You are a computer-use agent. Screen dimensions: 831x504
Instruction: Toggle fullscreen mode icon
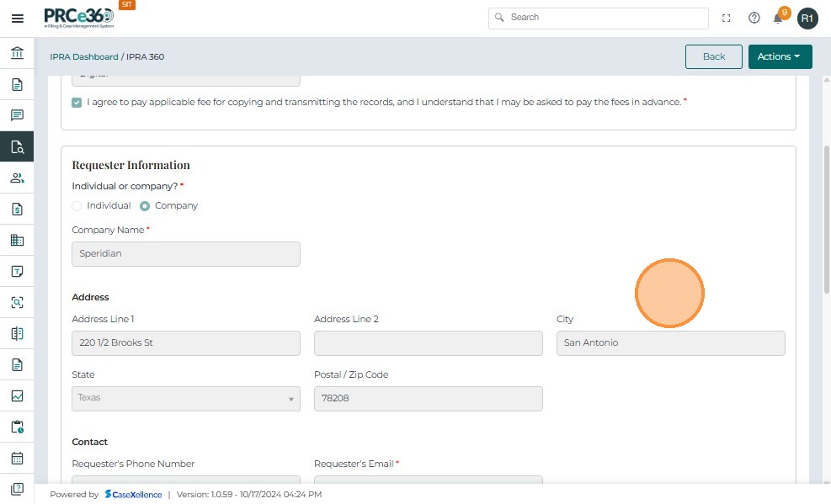click(x=727, y=18)
